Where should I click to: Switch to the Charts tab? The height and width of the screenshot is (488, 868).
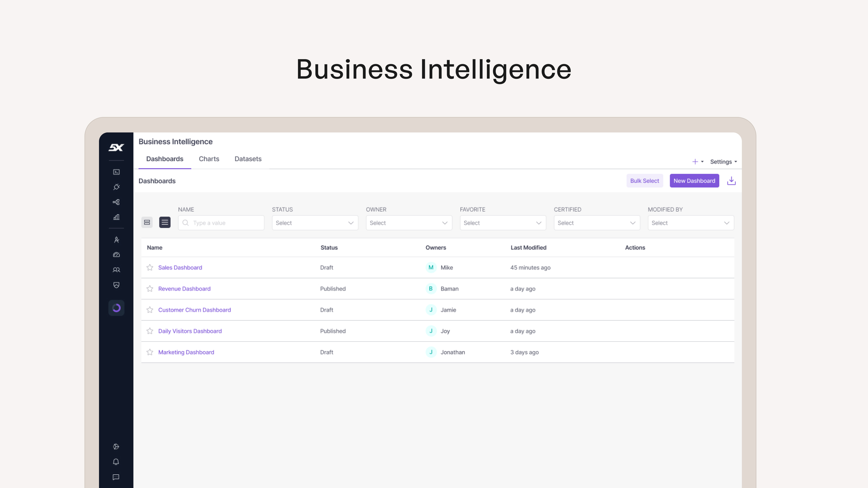(x=209, y=159)
